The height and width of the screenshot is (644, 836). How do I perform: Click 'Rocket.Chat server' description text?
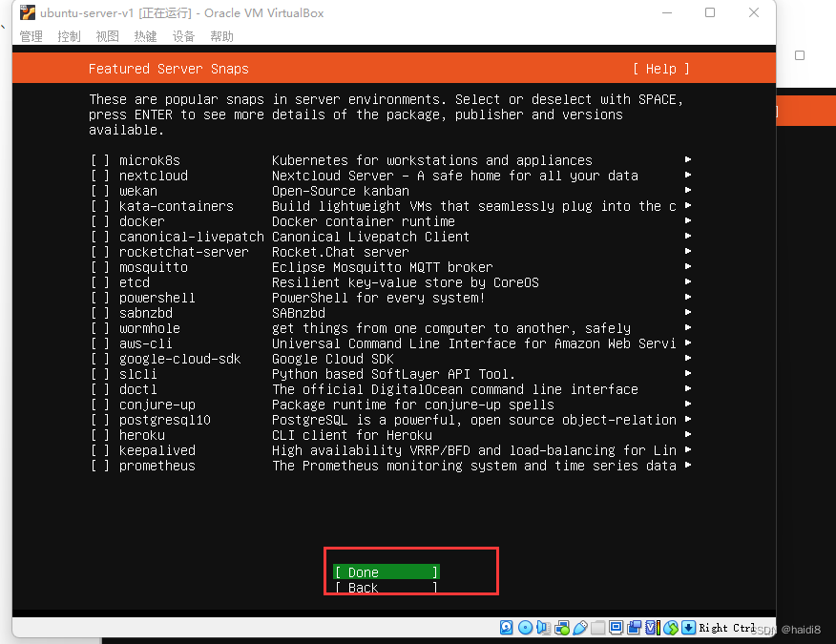coord(341,252)
